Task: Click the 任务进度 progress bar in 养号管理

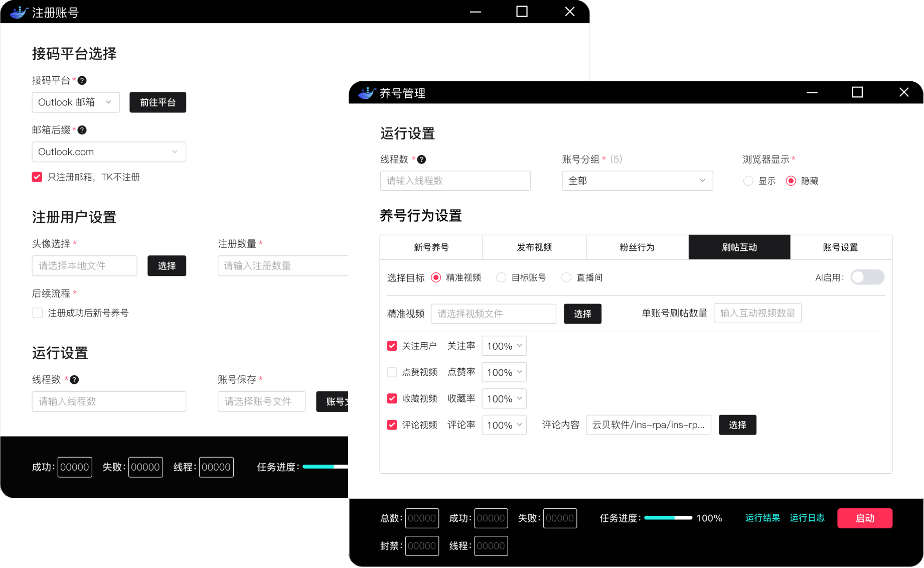Action: click(668, 518)
